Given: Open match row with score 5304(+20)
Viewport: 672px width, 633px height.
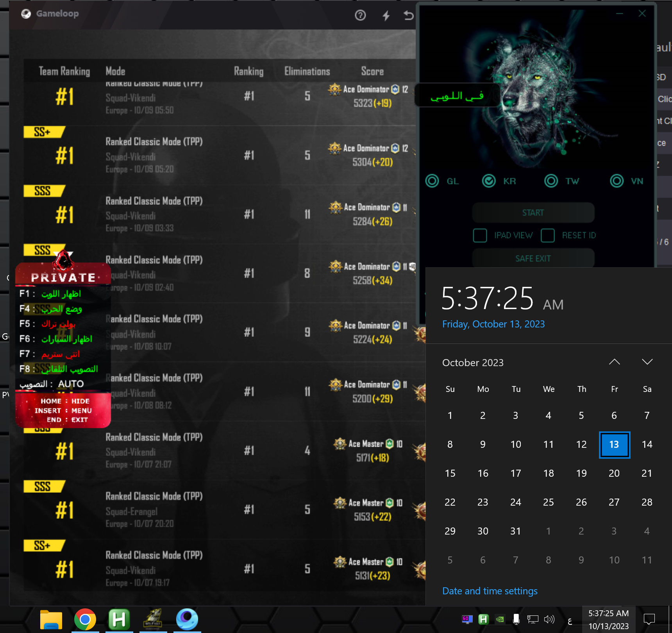Looking at the screenshot, I should coord(220,156).
